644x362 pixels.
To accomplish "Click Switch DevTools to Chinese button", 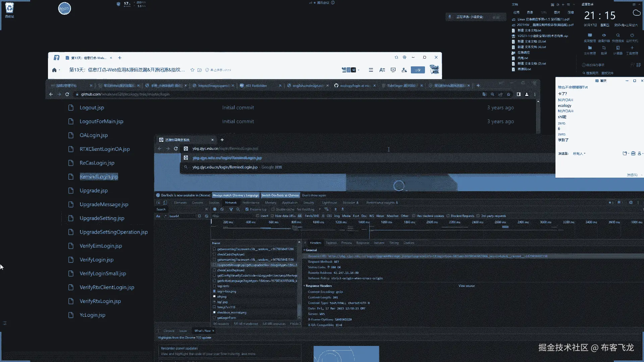I will click(280, 195).
